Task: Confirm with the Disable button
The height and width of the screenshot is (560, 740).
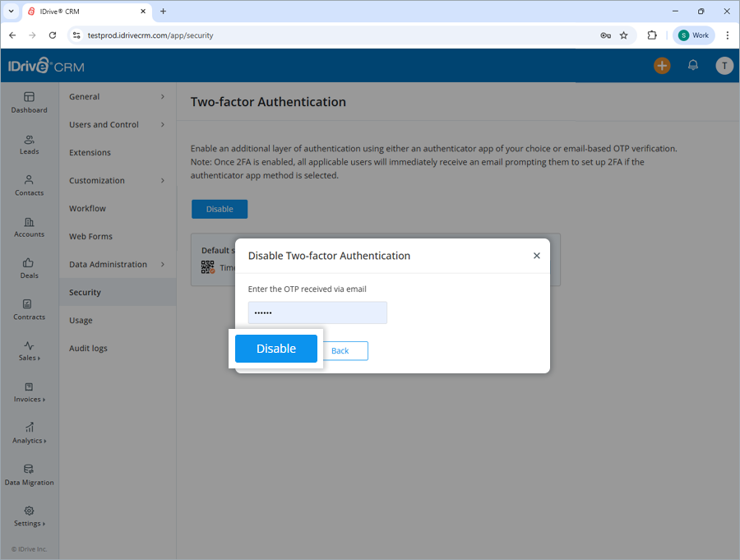Action: [x=276, y=349]
